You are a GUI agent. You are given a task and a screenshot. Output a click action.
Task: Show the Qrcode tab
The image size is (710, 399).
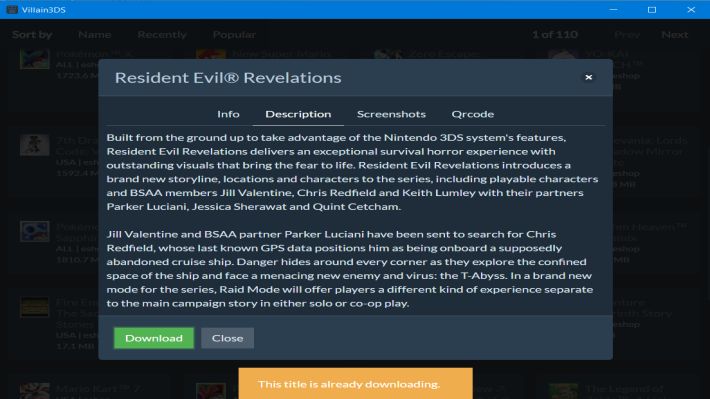click(x=472, y=114)
